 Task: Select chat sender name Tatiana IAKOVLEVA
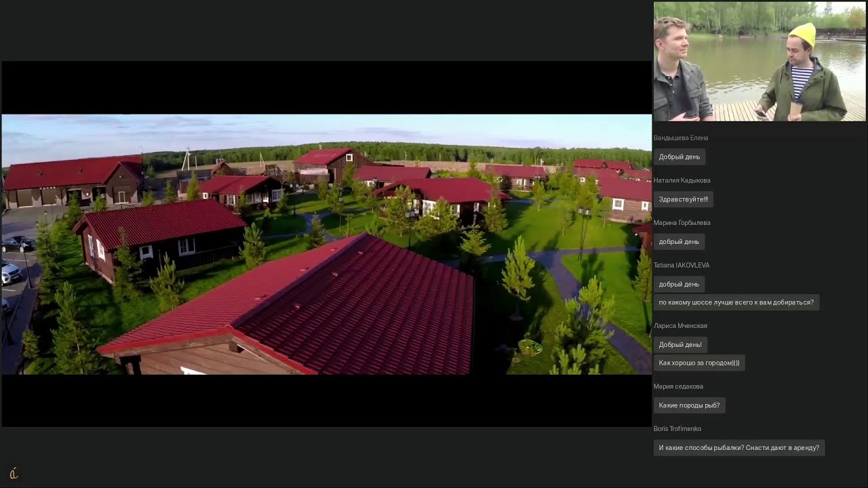click(x=682, y=265)
